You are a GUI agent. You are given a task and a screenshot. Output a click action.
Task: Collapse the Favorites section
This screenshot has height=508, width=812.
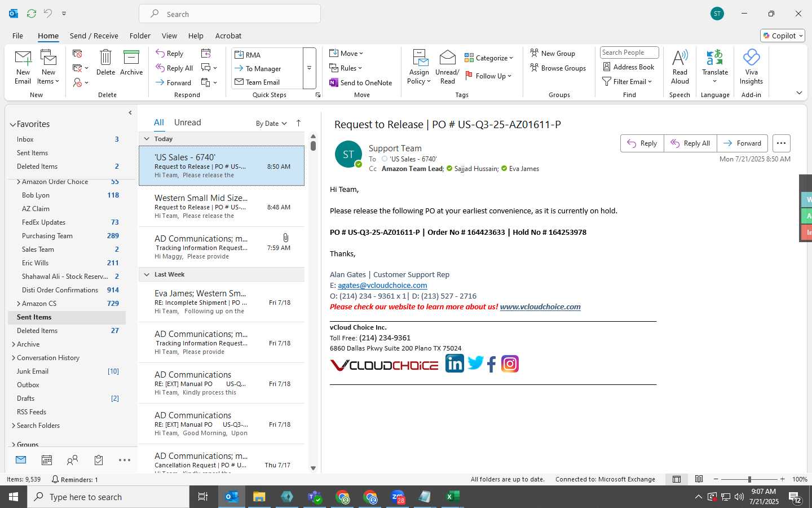click(12, 124)
